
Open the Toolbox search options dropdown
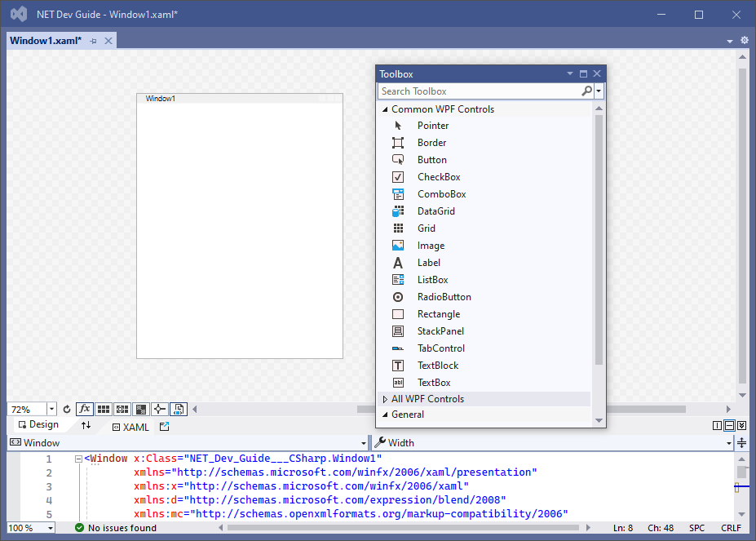click(x=599, y=91)
